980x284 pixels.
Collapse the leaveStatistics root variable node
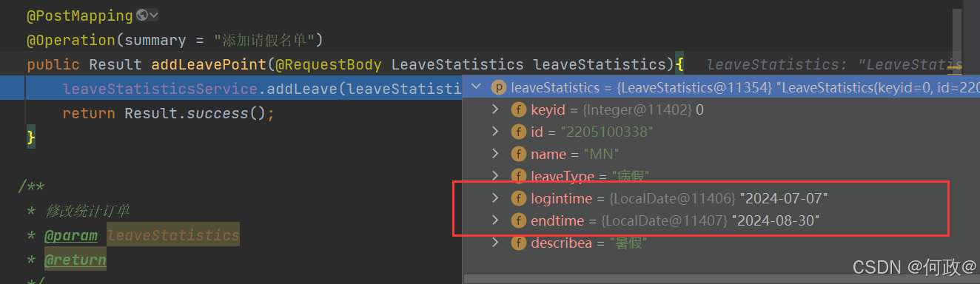click(x=476, y=87)
